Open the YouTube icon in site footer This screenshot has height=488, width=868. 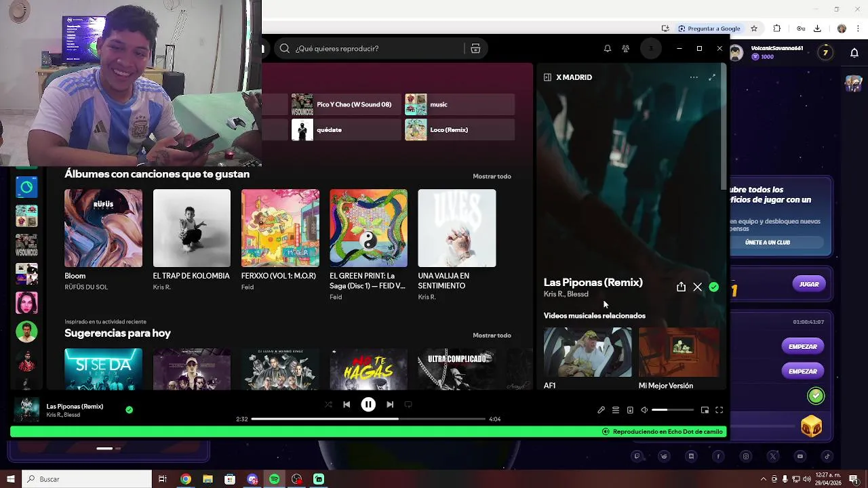tap(800, 457)
